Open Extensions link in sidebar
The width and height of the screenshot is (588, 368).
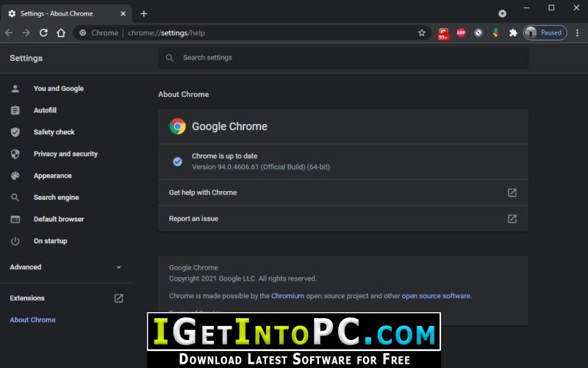click(x=27, y=298)
